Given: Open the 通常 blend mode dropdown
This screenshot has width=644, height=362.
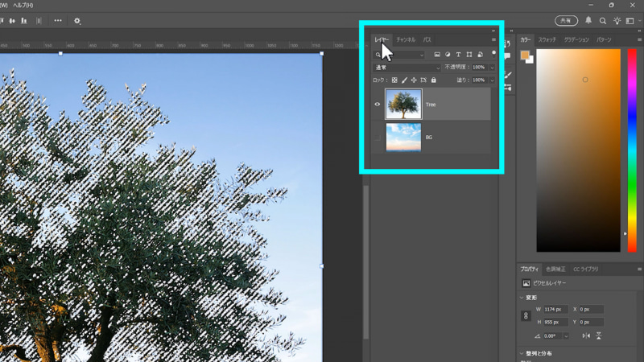Looking at the screenshot, I should pos(407,68).
